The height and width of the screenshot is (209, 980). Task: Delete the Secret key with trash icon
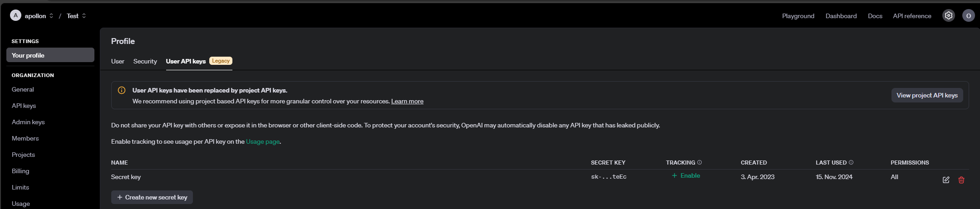coord(961,180)
